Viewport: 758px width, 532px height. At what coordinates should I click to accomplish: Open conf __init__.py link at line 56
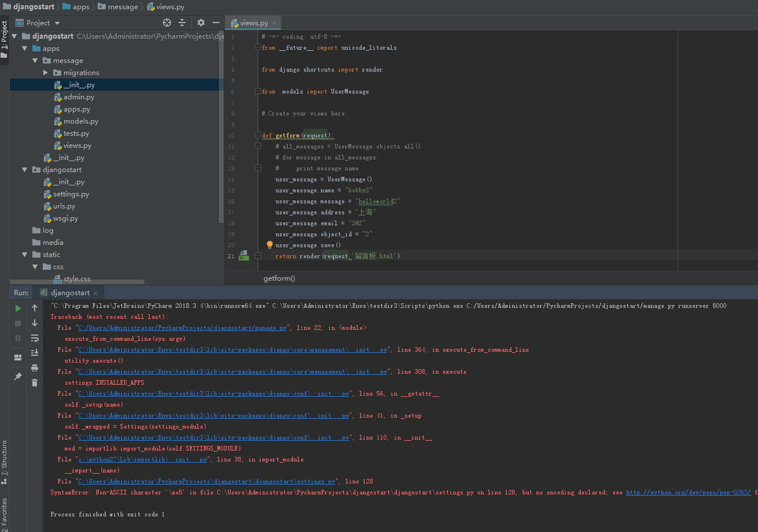214,393
